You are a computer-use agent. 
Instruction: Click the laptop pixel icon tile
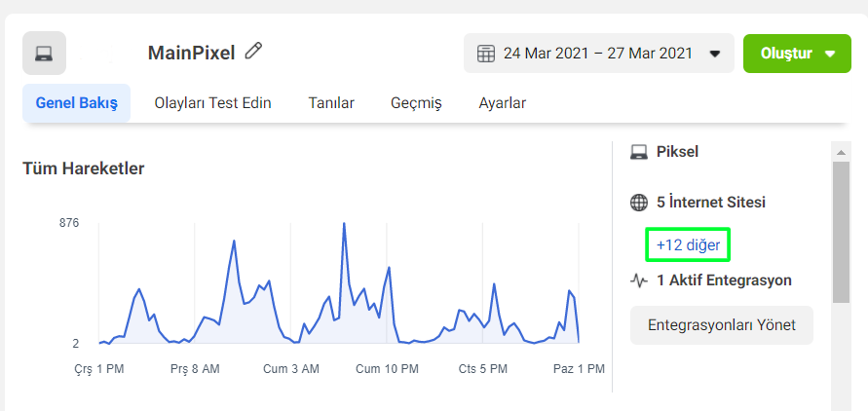pos(44,54)
